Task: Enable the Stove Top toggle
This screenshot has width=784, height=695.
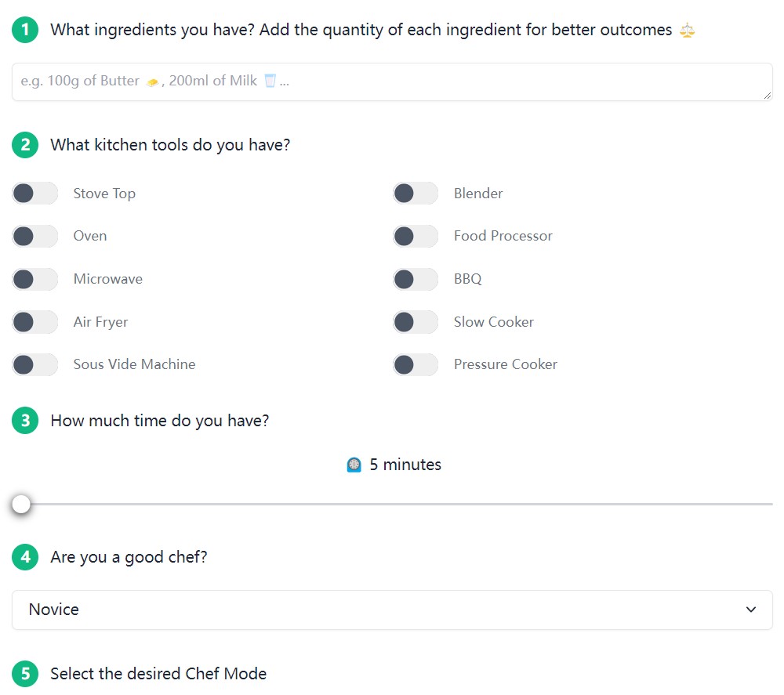Action: point(35,194)
